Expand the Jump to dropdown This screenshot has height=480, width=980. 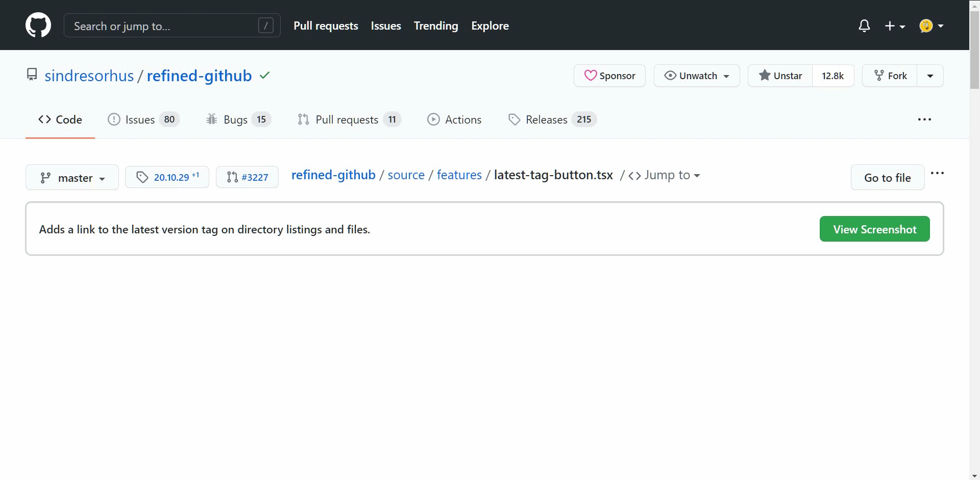tap(664, 175)
